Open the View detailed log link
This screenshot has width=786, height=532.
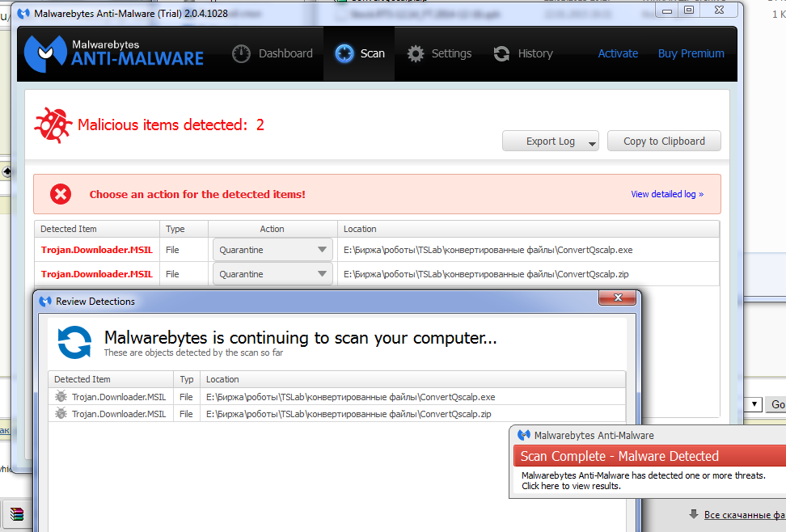[x=667, y=194]
